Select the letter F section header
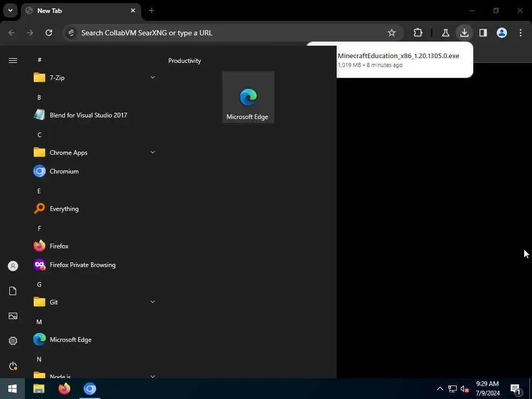 (39, 229)
